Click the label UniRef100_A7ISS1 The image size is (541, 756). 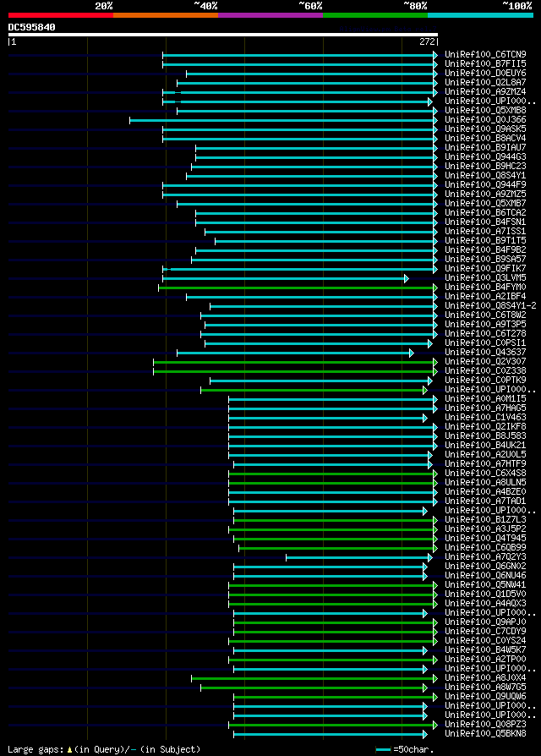point(485,231)
